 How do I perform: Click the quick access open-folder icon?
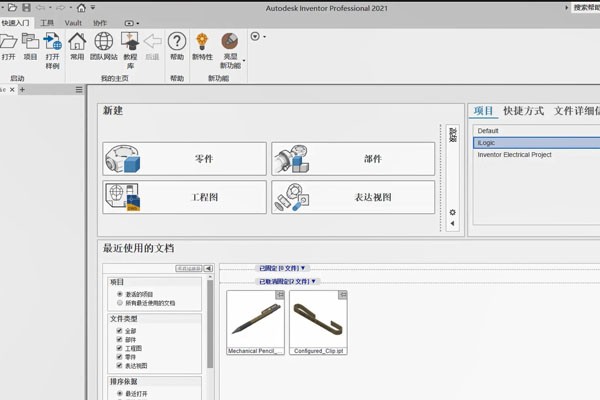coord(12,7)
